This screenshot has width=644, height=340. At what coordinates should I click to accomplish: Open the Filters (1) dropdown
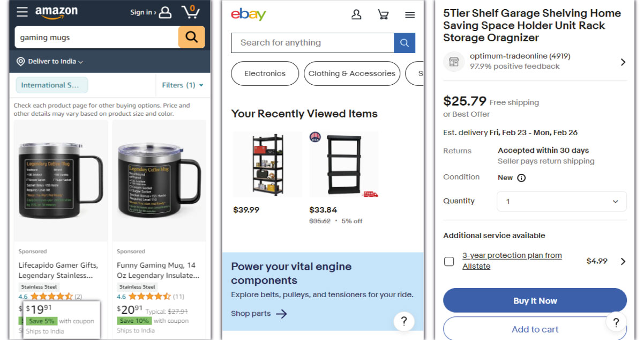click(183, 85)
